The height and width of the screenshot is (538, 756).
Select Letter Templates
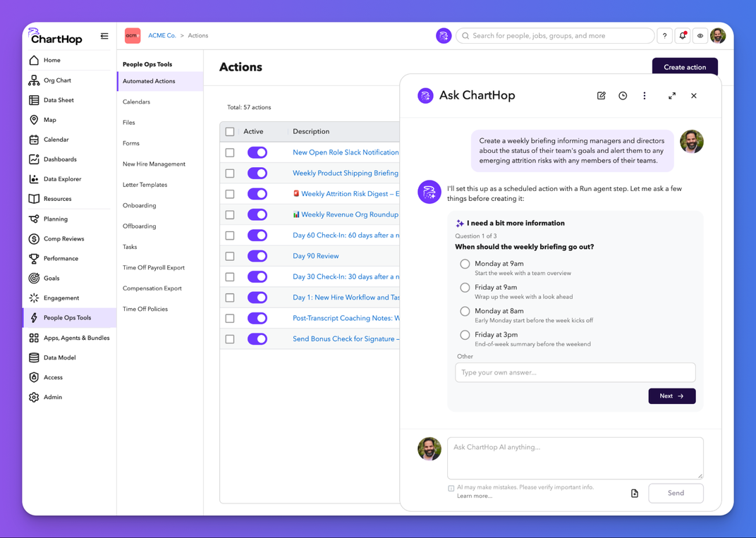pos(145,185)
